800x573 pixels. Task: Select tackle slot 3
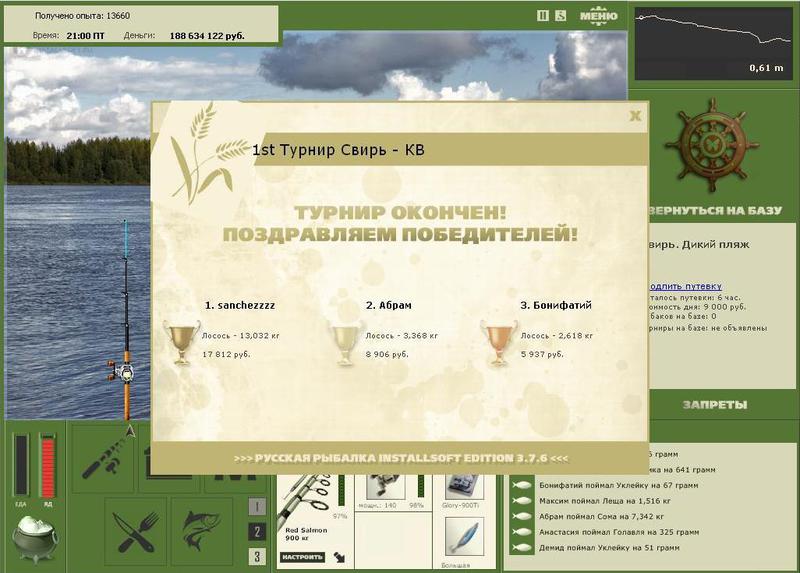point(257,556)
